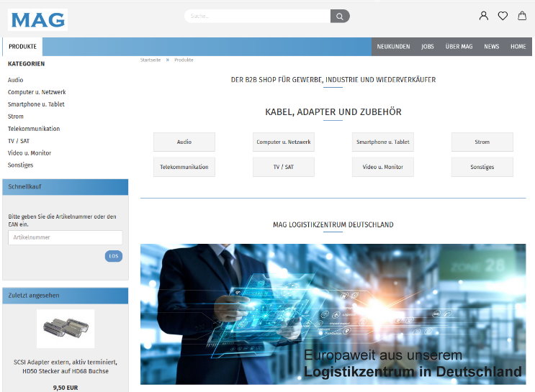This screenshot has width=535, height=392.
Task: Select Computer u. Netzwerk in sidebar
Action: (x=37, y=92)
